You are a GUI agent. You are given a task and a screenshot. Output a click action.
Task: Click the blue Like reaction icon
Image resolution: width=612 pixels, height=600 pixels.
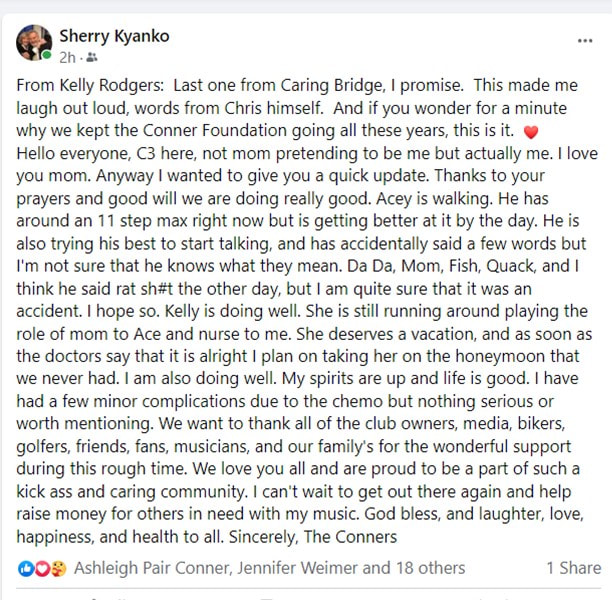tap(26, 569)
